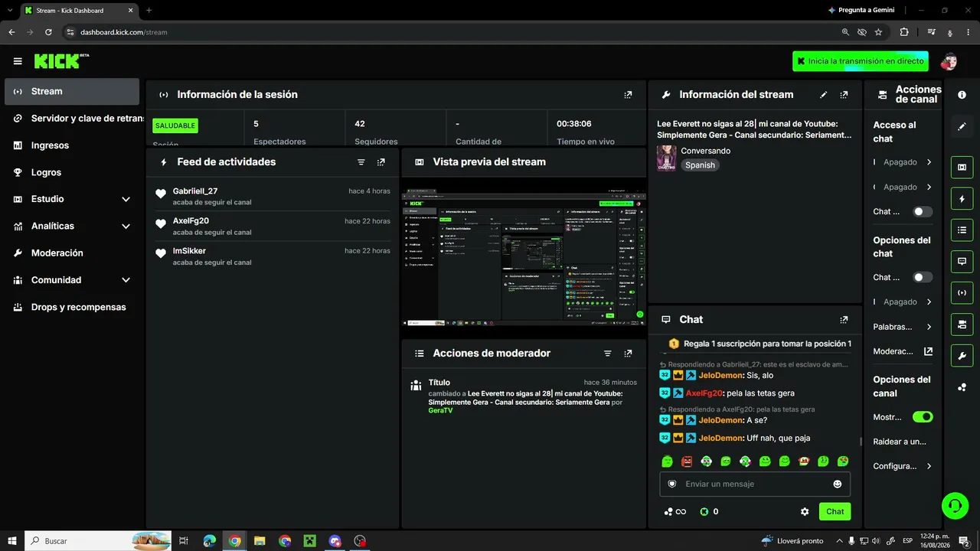Pop out Información de la sesión panel

click(628, 95)
